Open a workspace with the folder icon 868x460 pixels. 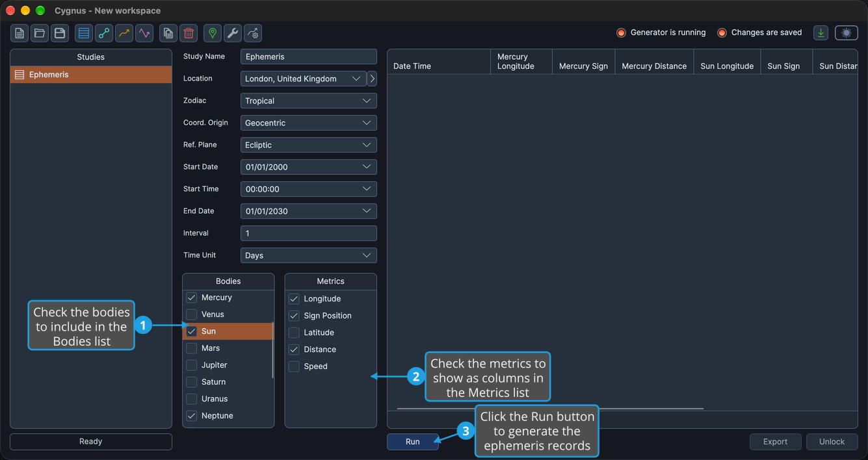[40, 33]
